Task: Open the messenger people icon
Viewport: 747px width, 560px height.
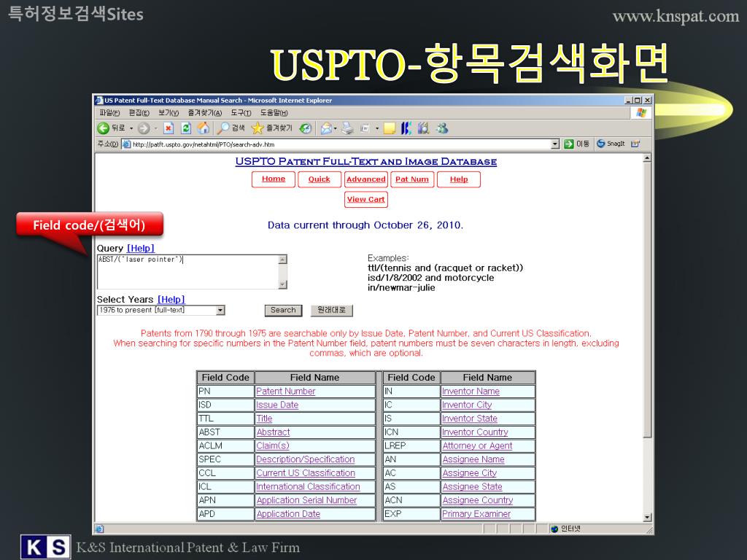Action: click(x=442, y=128)
